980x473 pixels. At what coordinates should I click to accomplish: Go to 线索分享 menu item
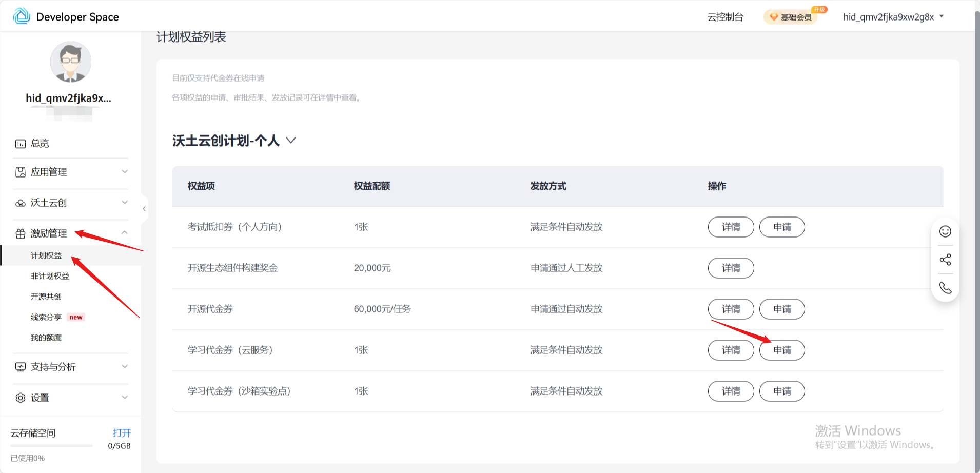[x=46, y=317]
